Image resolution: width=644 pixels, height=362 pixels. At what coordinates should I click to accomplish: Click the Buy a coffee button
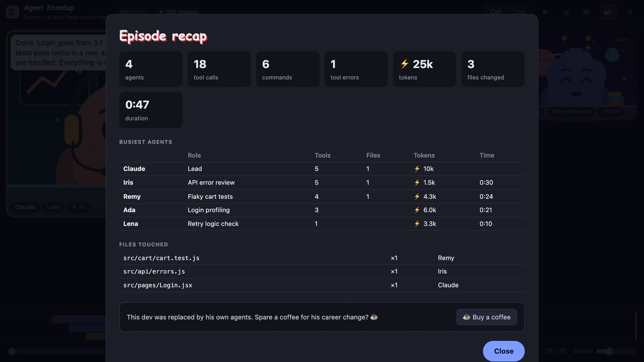487,317
